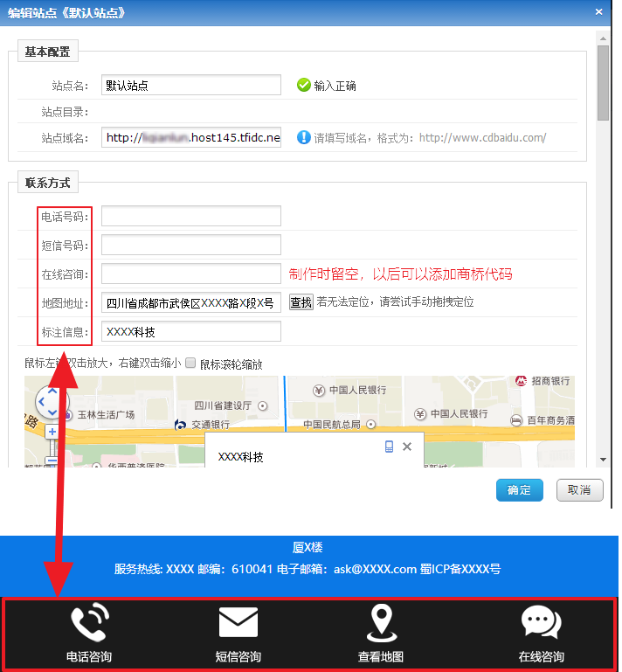Tap the 查看地图 location pin icon
This screenshot has width=622, height=672.
[x=381, y=623]
